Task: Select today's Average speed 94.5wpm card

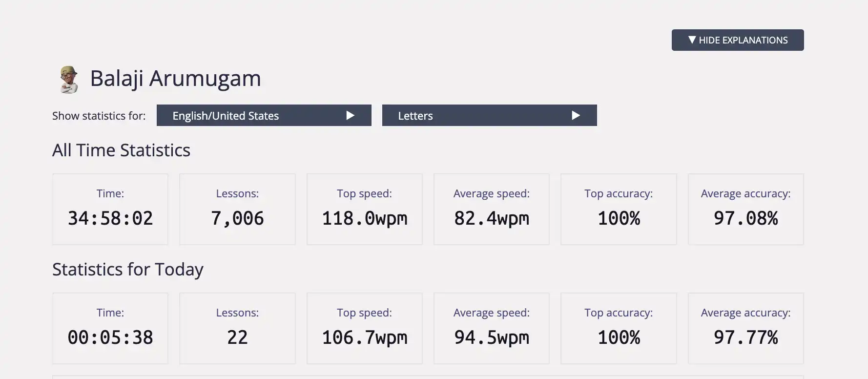Action: 492,328
